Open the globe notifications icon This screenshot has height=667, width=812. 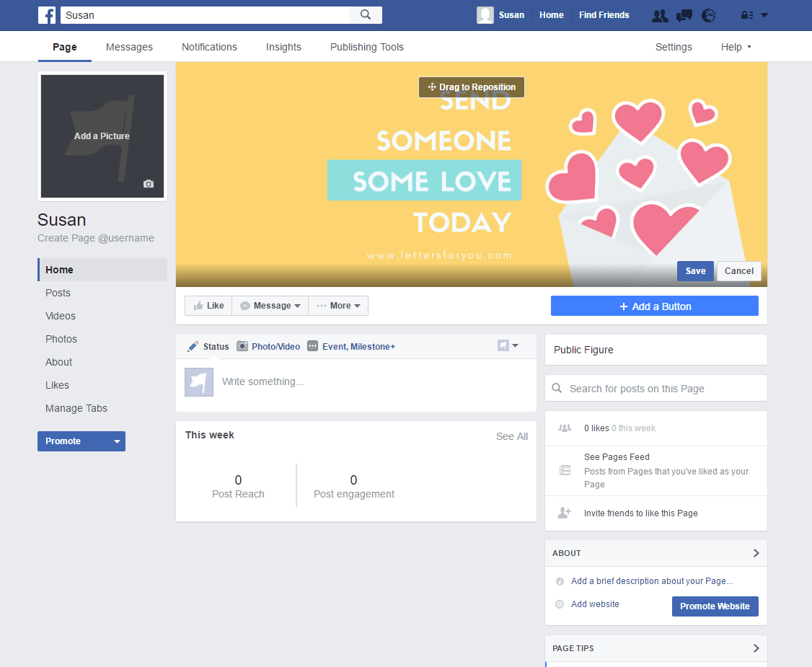(x=709, y=16)
